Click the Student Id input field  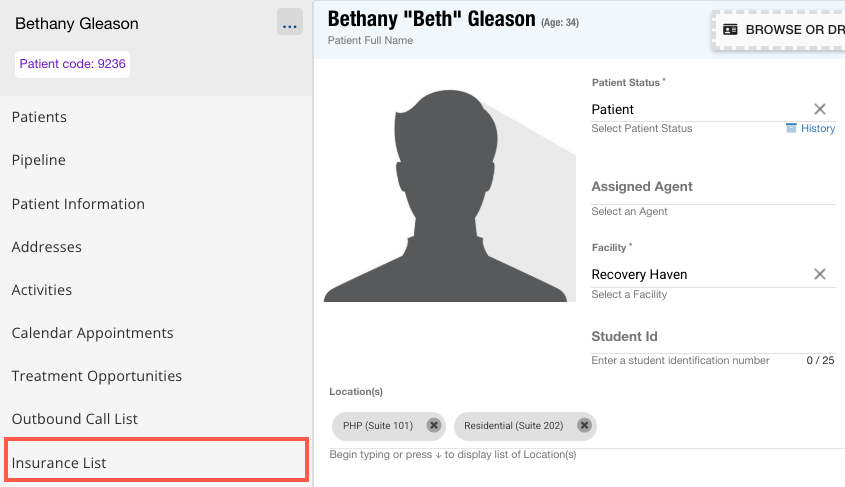pyautogui.click(x=712, y=337)
